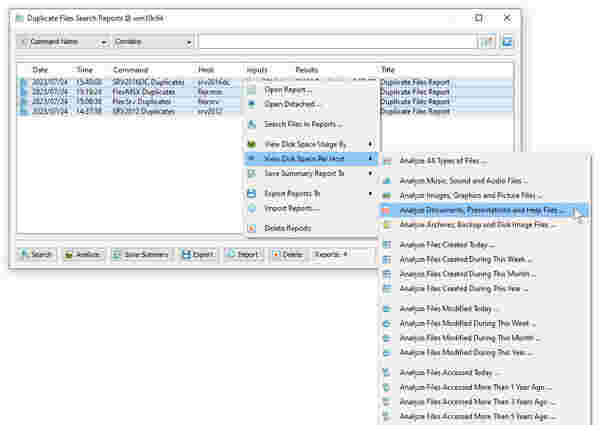Click the Analyze Music, Sound and Audio icon
The height and width of the screenshot is (425, 600).
pyautogui.click(x=386, y=180)
